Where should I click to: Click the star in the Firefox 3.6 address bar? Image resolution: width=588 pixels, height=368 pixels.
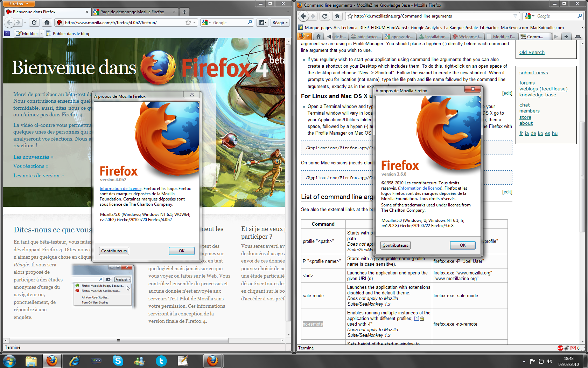350,16
